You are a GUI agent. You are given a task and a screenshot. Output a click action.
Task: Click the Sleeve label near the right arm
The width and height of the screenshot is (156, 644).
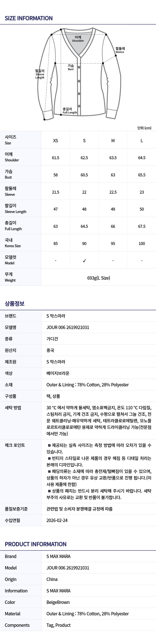pos(120,50)
